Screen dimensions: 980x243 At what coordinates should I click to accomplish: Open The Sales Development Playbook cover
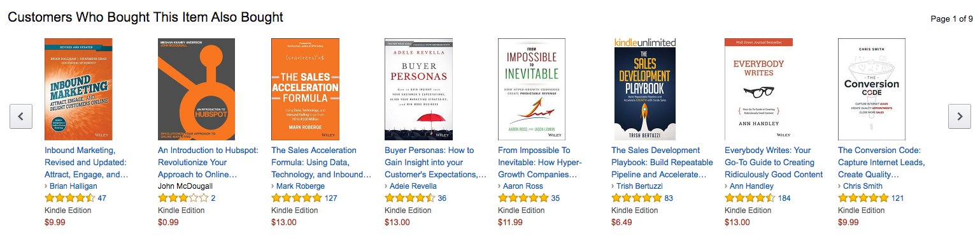tap(645, 89)
